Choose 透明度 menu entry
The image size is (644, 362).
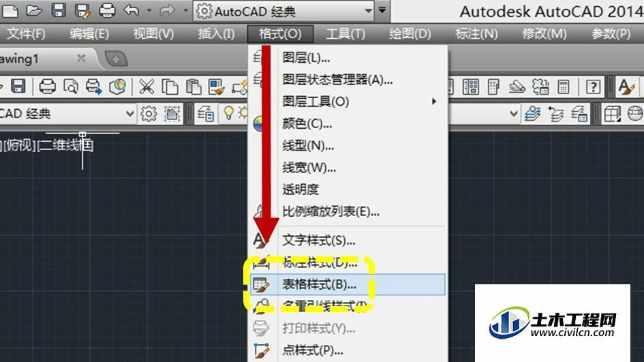click(x=348, y=190)
